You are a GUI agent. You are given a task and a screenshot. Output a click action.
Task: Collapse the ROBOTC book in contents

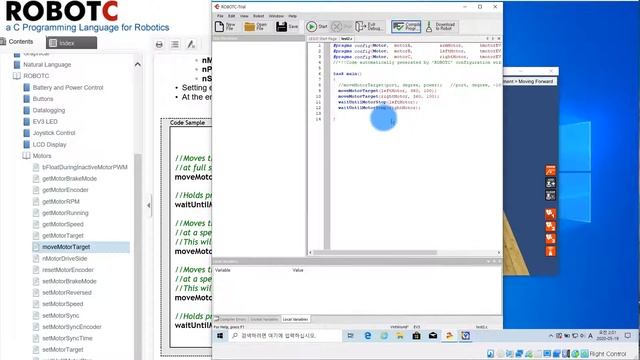click(x=36, y=76)
